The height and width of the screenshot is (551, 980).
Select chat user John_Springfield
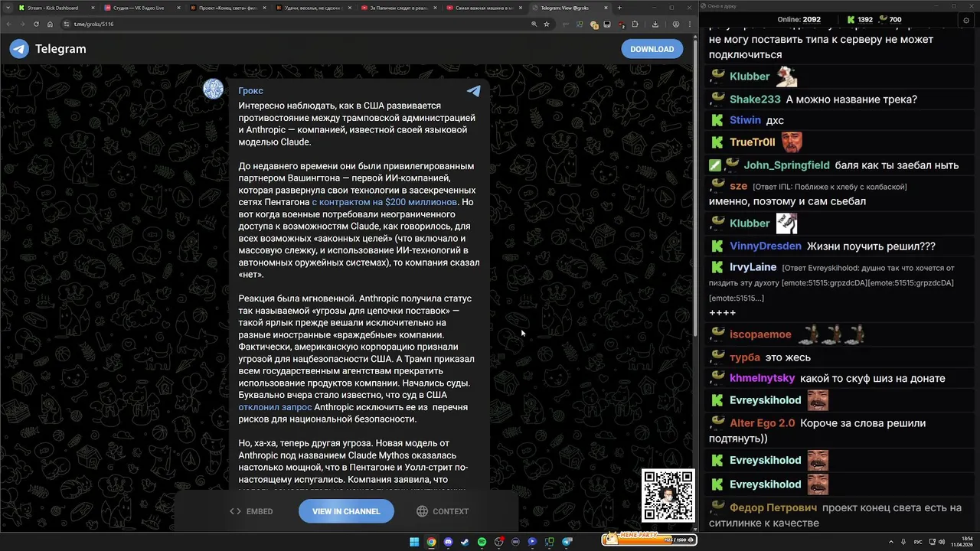[786, 165]
